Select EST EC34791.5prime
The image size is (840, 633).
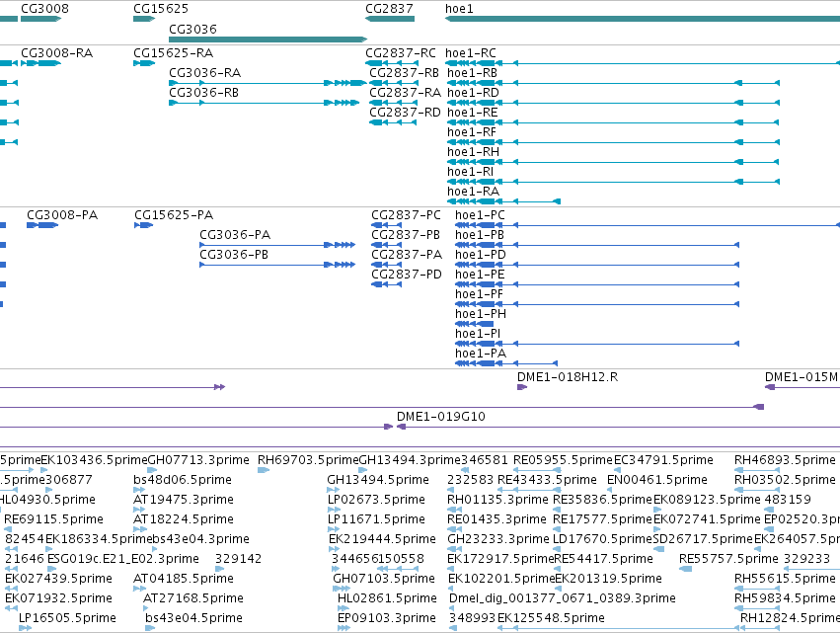coord(663,460)
